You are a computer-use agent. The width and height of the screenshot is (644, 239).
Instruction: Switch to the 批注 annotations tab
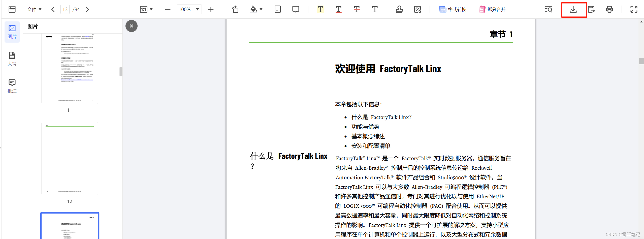click(x=12, y=86)
